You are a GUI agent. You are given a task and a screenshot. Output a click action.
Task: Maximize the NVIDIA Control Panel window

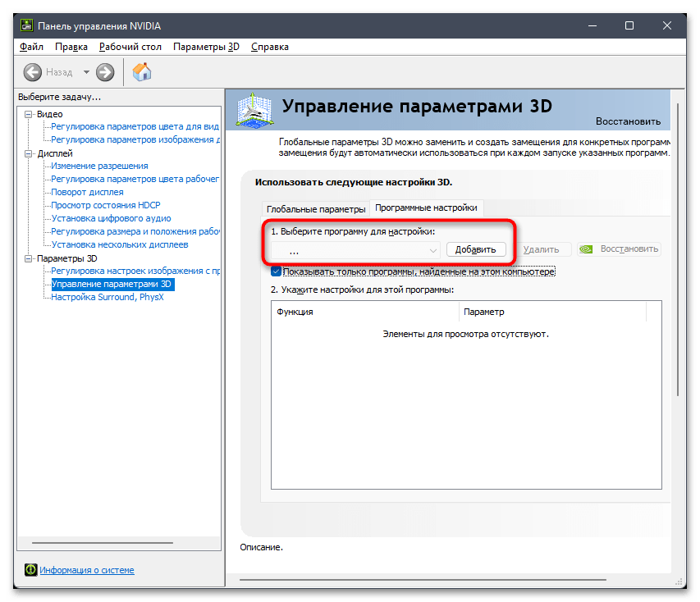pos(629,26)
